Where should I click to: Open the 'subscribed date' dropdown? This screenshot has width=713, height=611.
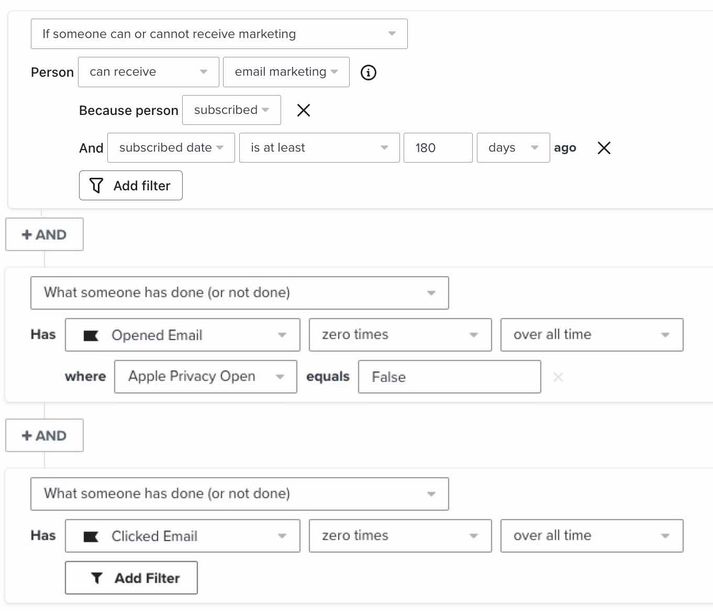[x=171, y=148]
